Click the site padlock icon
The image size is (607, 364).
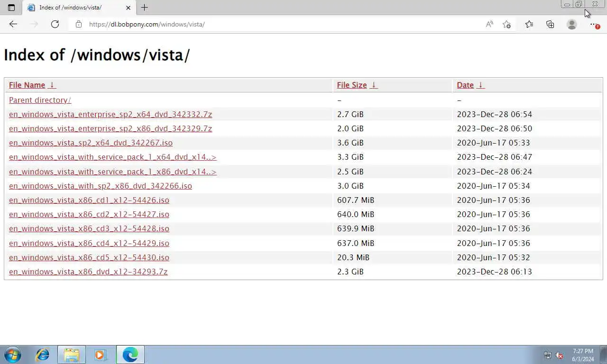tap(79, 24)
